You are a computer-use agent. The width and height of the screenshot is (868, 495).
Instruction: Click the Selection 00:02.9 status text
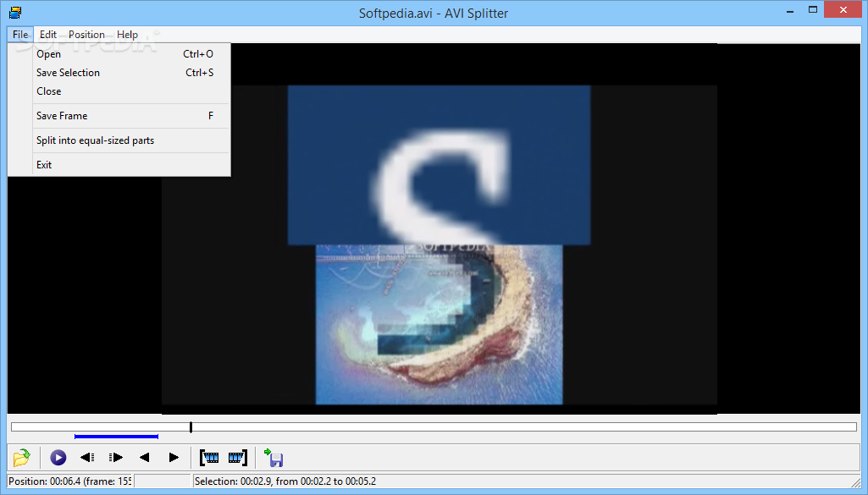point(285,481)
